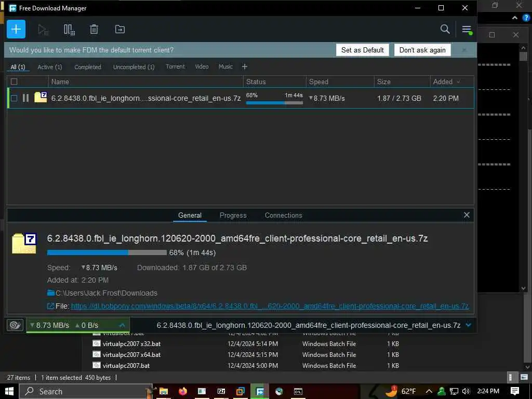Screen dimensions: 532x399
Task: Pause selected downloads in the toolbar
Action: 69,30
